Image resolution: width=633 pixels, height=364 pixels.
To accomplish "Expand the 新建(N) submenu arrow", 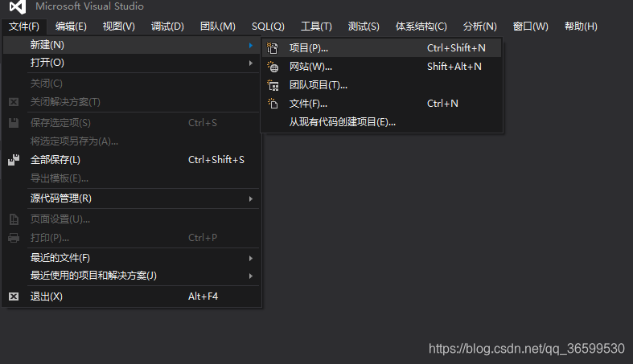I will pos(251,45).
